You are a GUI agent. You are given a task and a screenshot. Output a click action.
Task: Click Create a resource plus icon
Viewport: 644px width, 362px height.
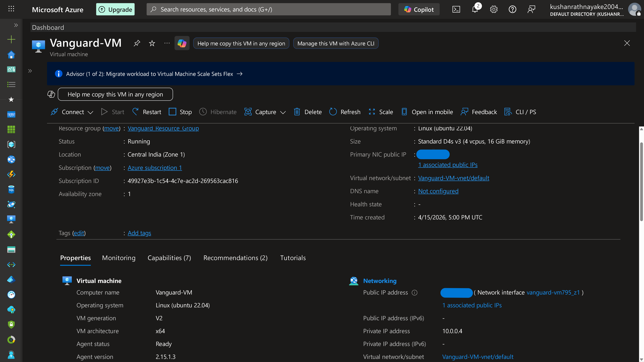(11, 39)
